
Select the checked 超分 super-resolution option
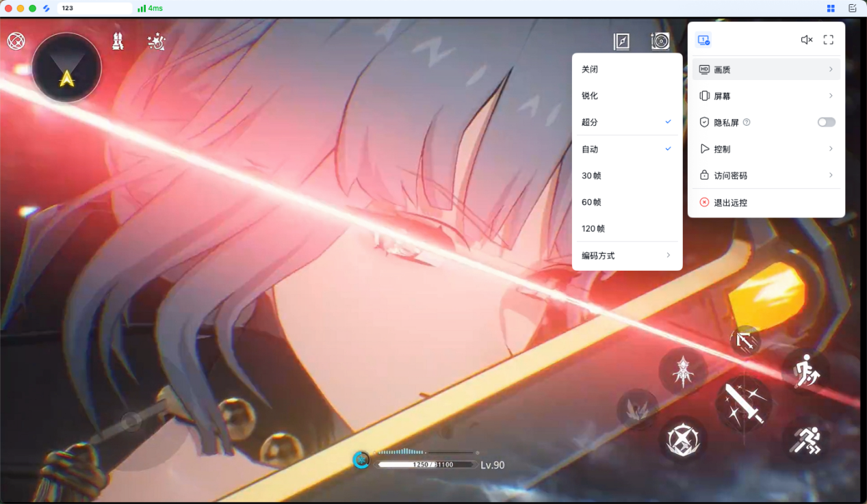pos(627,122)
